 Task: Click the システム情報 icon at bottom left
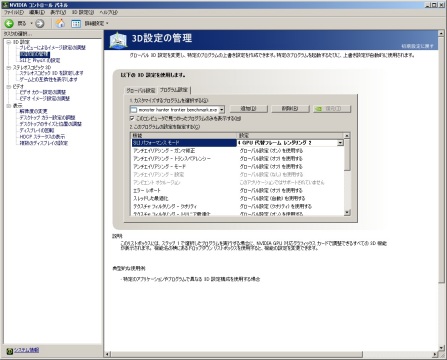tap(9, 351)
